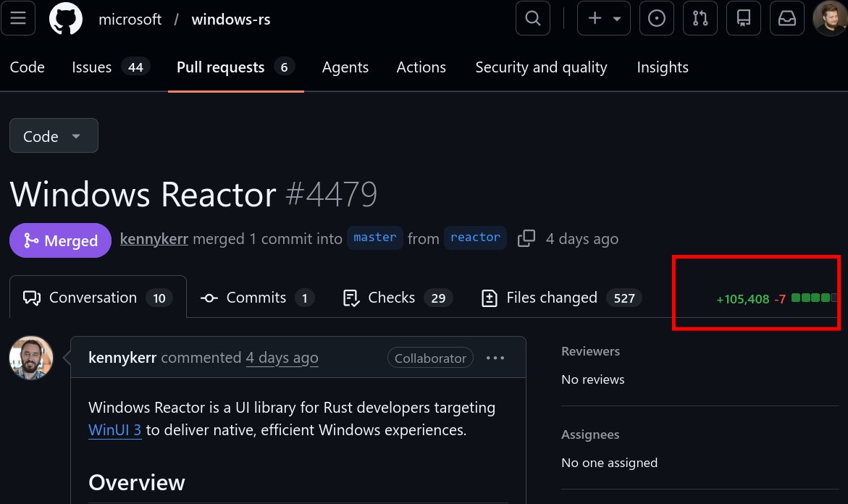Click the Overview heading in comment

pos(137,482)
